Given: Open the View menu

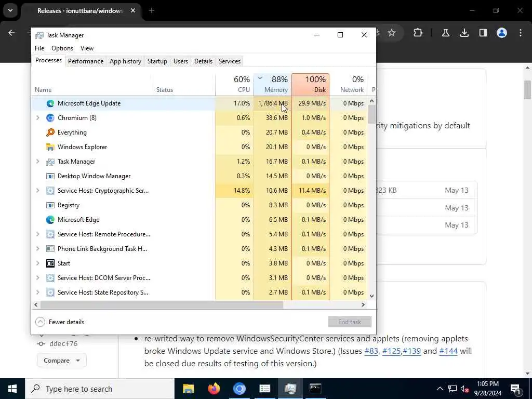Looking at the screenshot, I should pos(87,48).
